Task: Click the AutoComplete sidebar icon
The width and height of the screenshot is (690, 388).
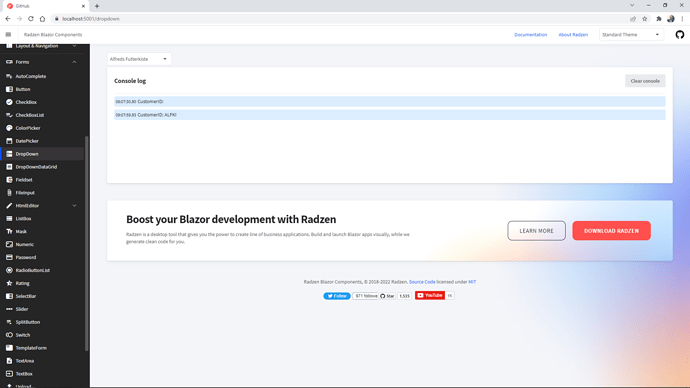Action: pyautogui.click(x=9, y=76)
